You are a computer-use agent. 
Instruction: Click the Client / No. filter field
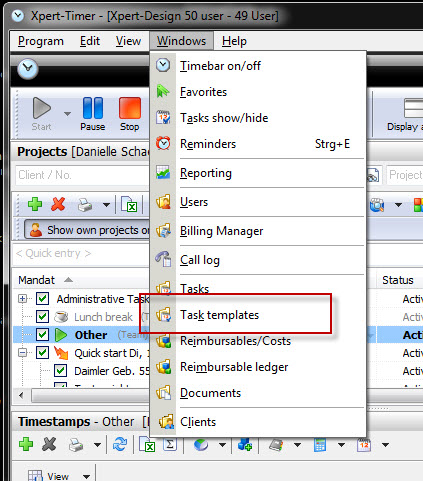[83, 175]
